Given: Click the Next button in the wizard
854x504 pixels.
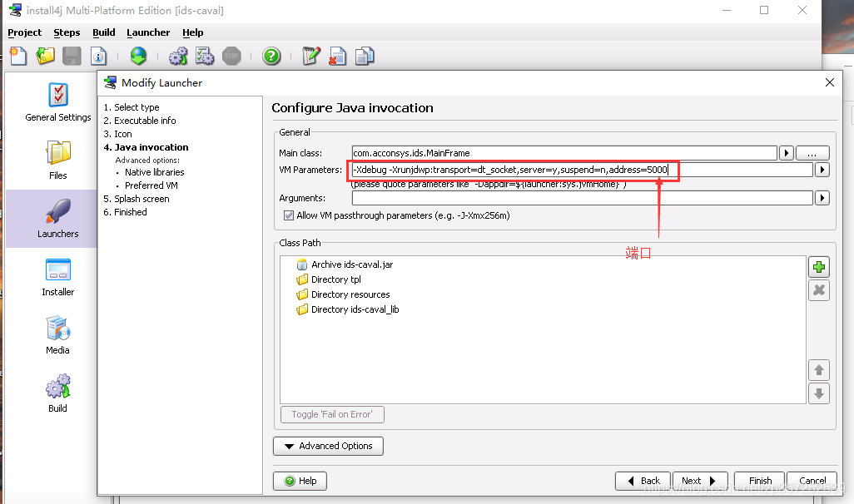Looking at the screenshot, I should (700, 481).
